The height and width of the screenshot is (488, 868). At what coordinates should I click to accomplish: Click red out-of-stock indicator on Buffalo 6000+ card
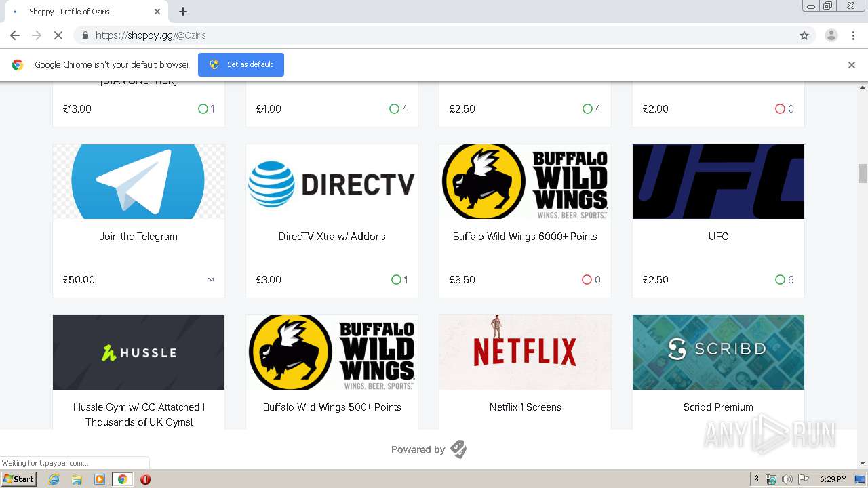tap(587, 280)
